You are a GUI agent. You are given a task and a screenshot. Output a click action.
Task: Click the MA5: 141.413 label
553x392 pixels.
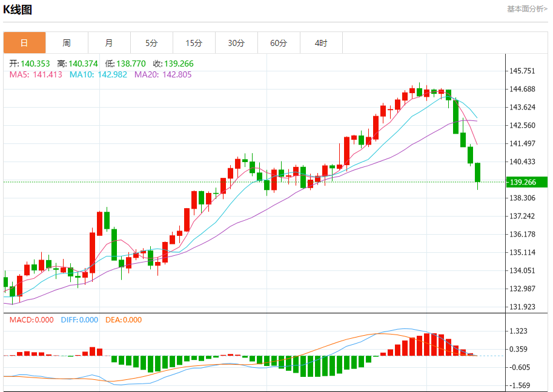pos(36,74)
